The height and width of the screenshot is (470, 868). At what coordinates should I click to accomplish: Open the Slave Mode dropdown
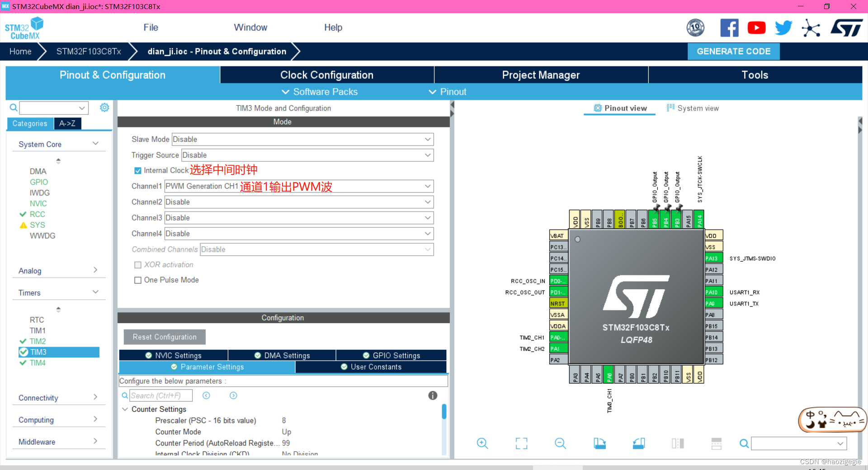[302, 139]
